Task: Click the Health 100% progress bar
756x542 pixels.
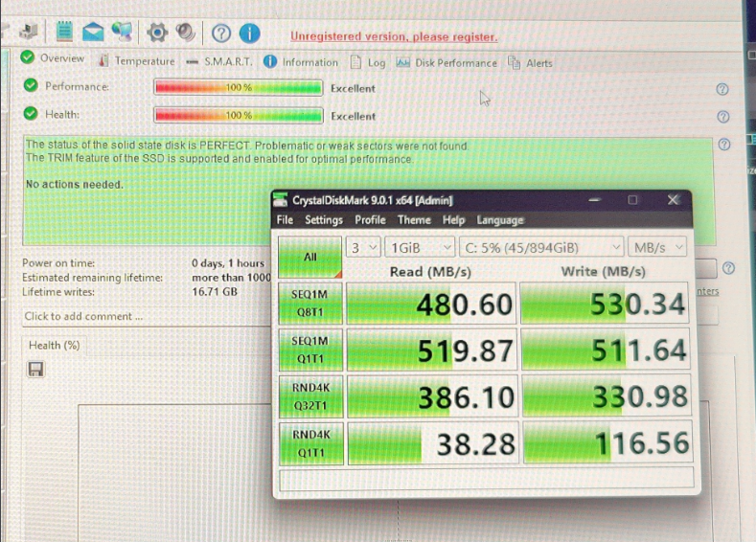Action: [x=239, y=116]
